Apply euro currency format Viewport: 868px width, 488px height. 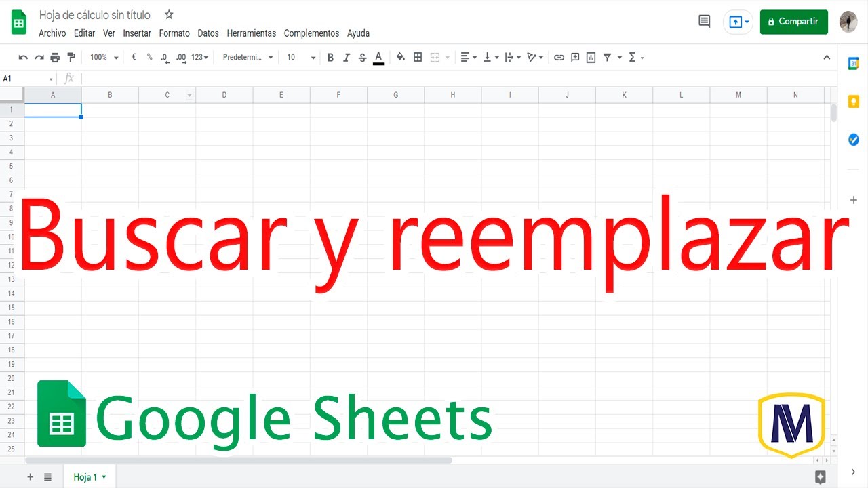(x=134, y=58)
